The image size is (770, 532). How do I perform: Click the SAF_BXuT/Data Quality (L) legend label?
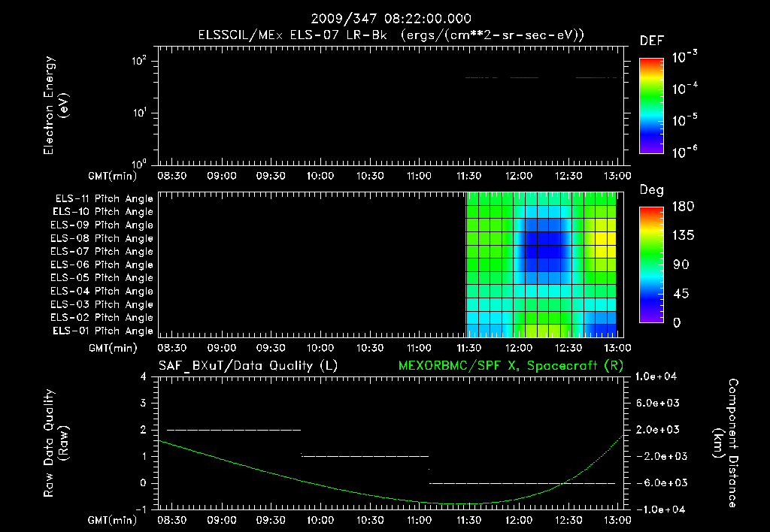248,366
